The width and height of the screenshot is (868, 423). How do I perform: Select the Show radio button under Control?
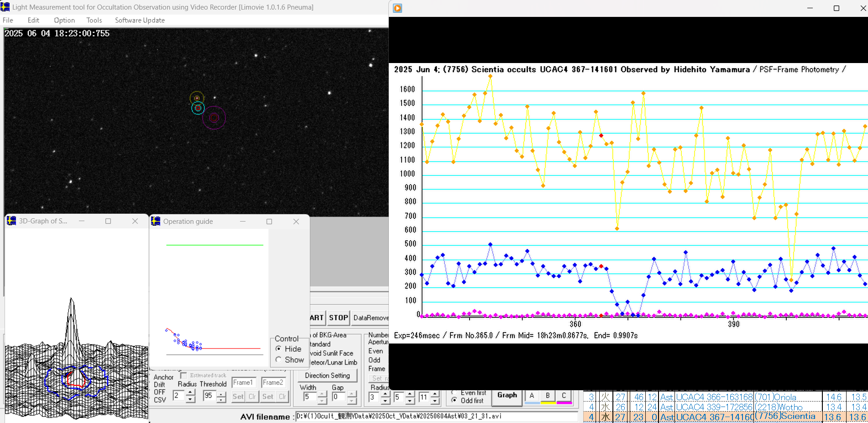(278, 360)
